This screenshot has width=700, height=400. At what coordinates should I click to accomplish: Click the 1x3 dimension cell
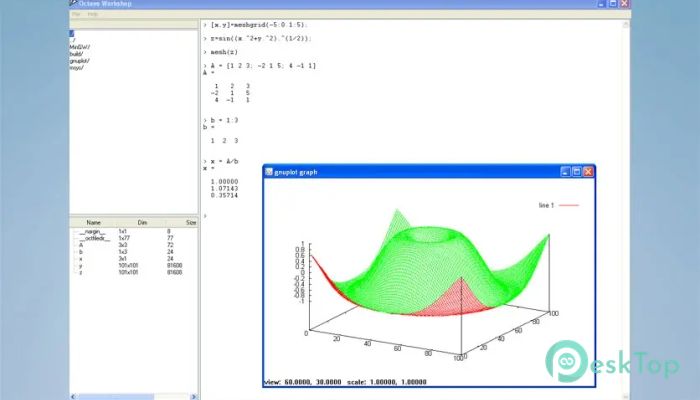pyautogui.click(x=123, y=252)
